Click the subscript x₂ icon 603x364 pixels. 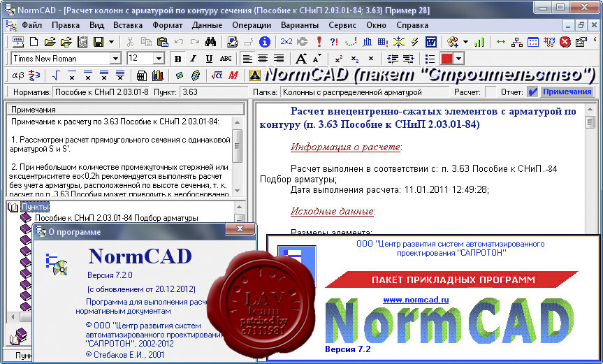coord(354,59)
